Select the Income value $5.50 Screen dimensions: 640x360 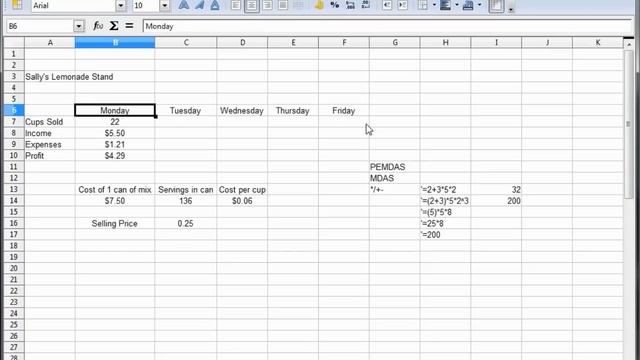(x=115, y=133)
